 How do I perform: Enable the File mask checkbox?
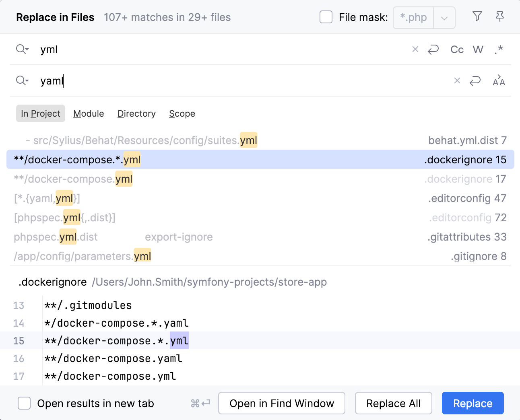click(x=326, y=17)
